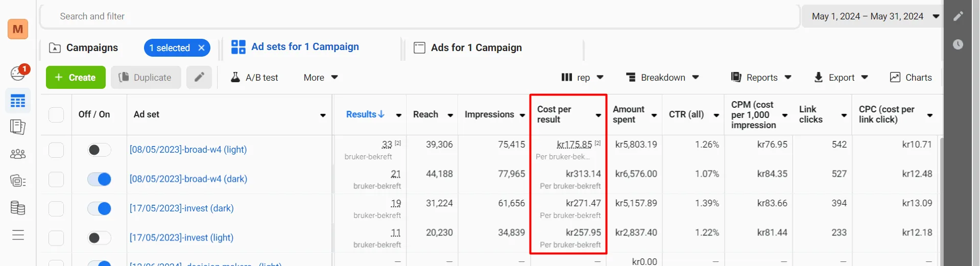Click the 1.39% CTR value
The width and height of the screenshot is (980, 266).
pos(707,203)
